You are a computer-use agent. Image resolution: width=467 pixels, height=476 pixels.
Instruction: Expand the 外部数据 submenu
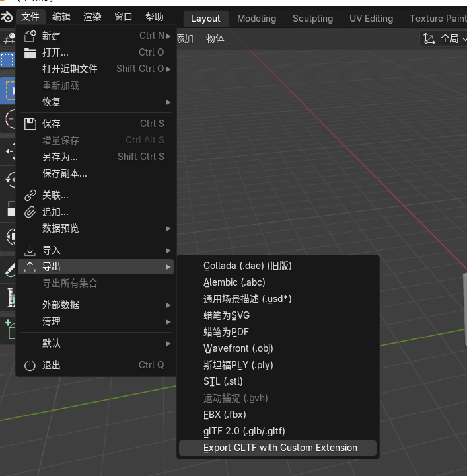[168, 305]
